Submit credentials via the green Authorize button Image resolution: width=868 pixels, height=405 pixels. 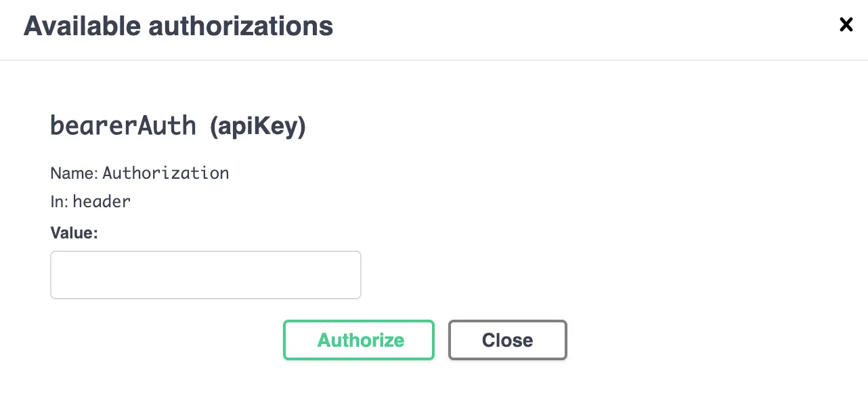[359, 340]
